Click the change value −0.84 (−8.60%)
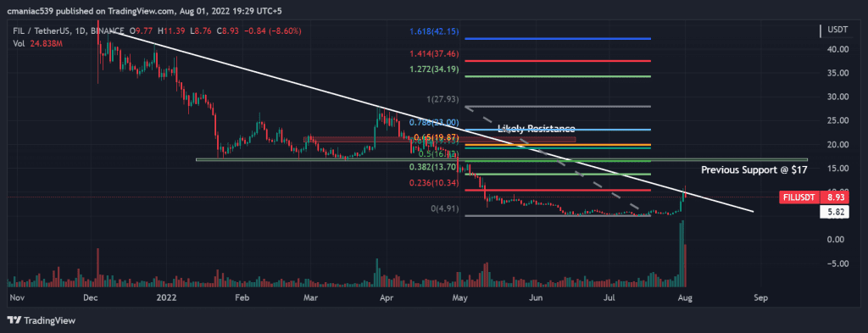868x333 pixels. [274, 31]
